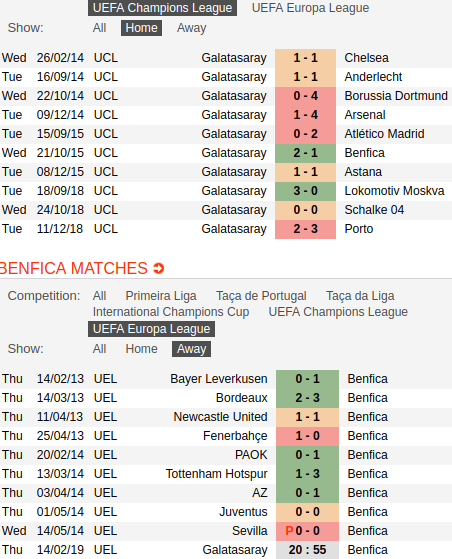Select UEFA Europa League filter for Galatasaray
Viewport: 452px width, 559px height.
310,8
